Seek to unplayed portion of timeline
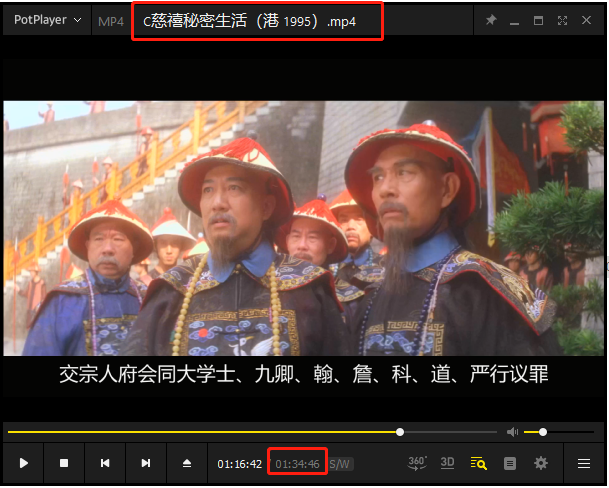Image resolution: width=609 pixels, height=488 pixels. pos(451,432)
